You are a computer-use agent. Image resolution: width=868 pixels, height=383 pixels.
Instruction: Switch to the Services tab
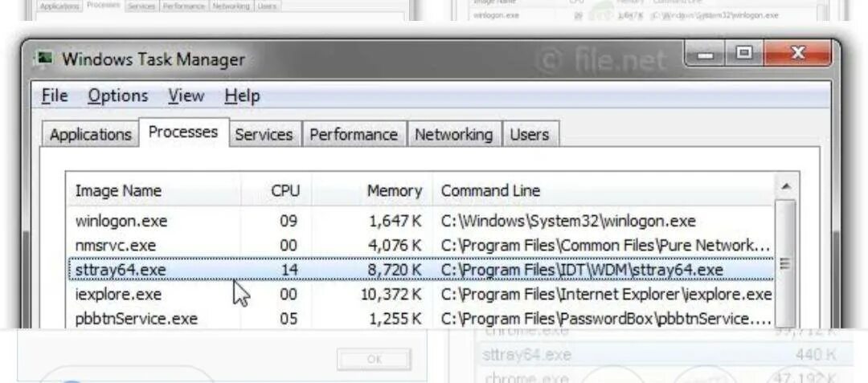264,135
